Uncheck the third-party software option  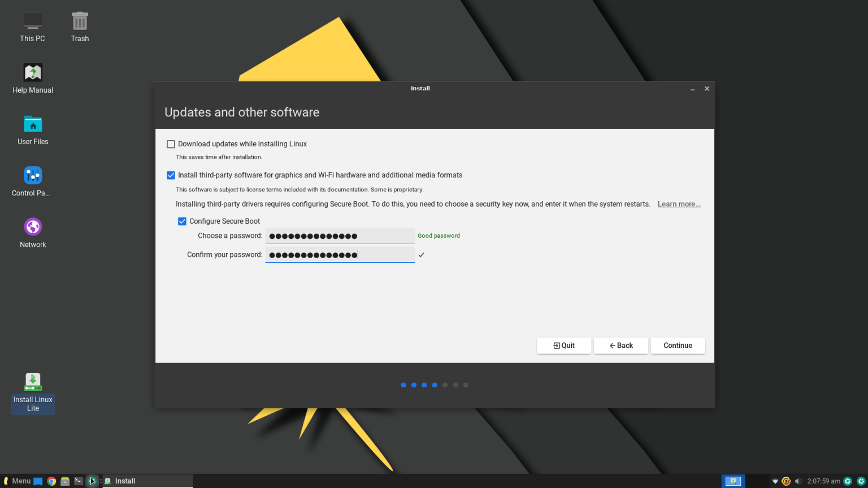click(x=171, y=175)
